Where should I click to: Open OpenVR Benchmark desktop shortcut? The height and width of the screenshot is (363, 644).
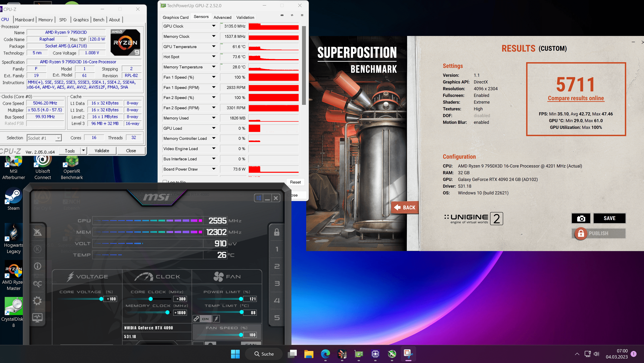point(72,167)
